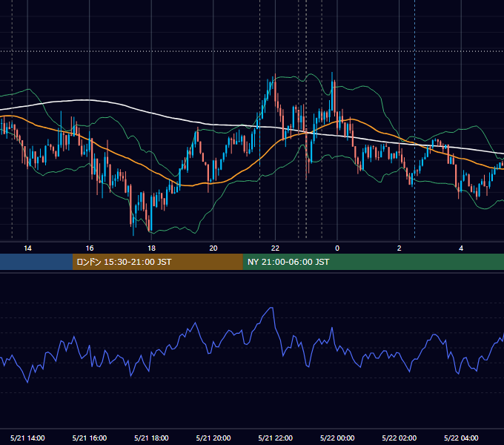Click hour label 20 on price chart axis

(213, 248)
